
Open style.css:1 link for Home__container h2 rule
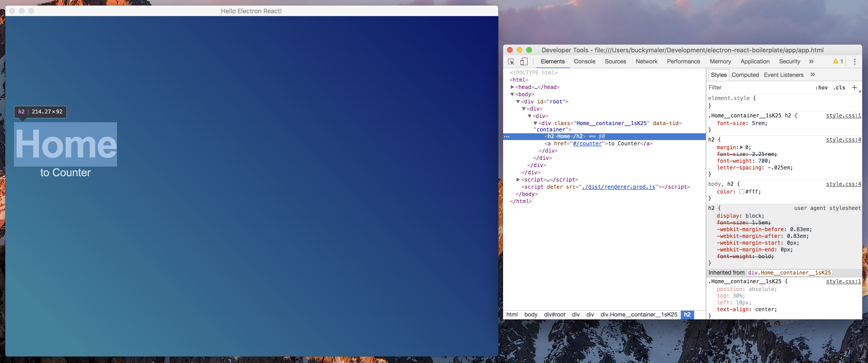coord(843,116)
